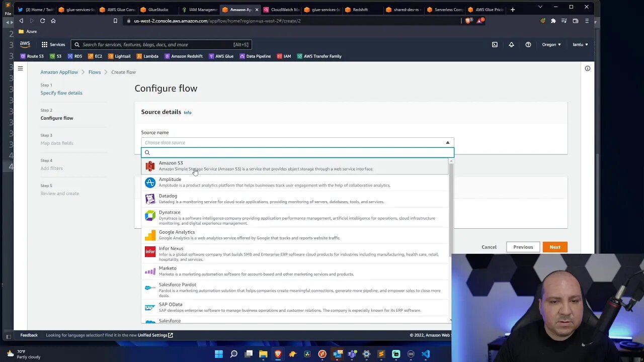
Task: Pick Marketo from the source list
Action: point(295,271)
